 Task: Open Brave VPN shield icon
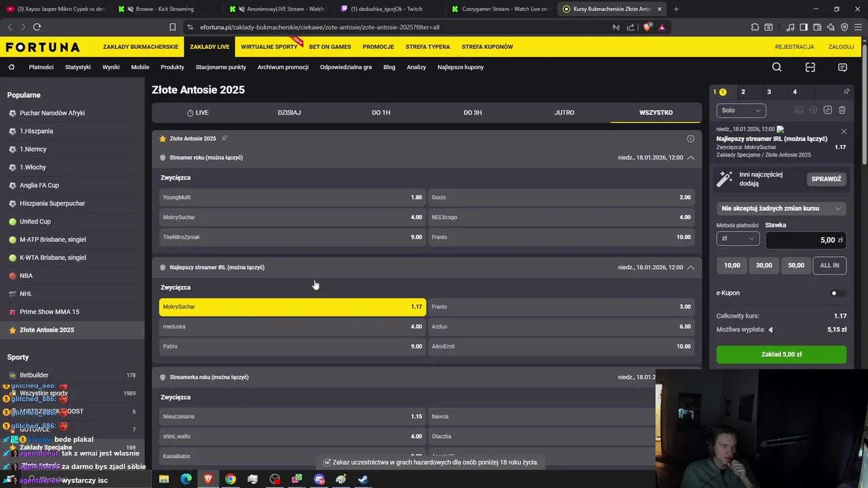click(844, 27)
